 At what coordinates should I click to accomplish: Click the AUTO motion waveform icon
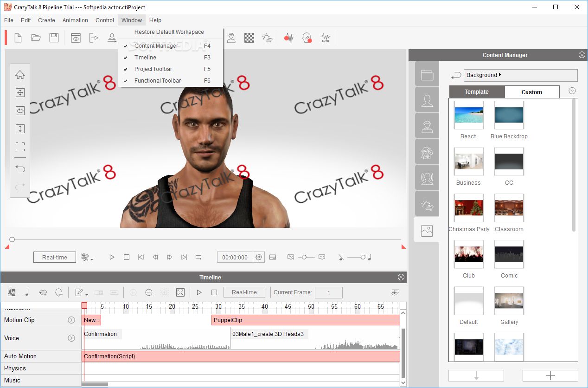[325, 38]
